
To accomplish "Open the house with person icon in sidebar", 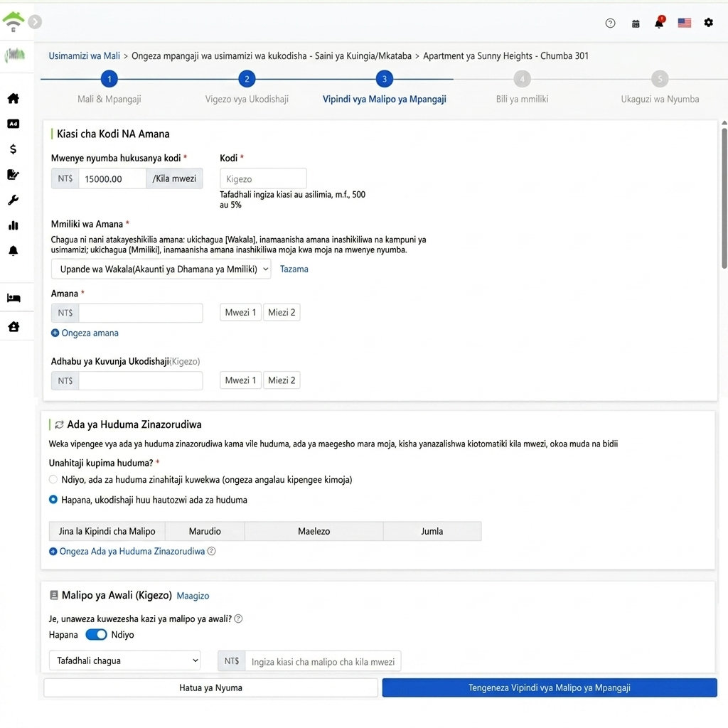I will pyautogui.click(x=14, y=327).
